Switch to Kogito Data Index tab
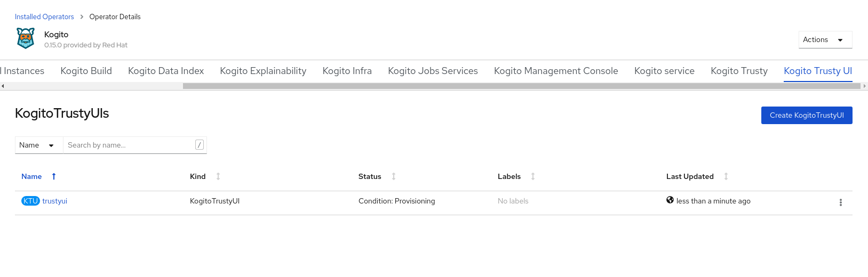 click(166, 71)
